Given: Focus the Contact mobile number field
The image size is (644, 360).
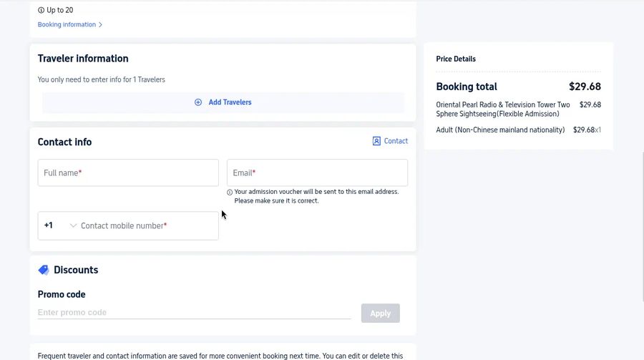Looking at the screenshot, I should tap(148, 225).
